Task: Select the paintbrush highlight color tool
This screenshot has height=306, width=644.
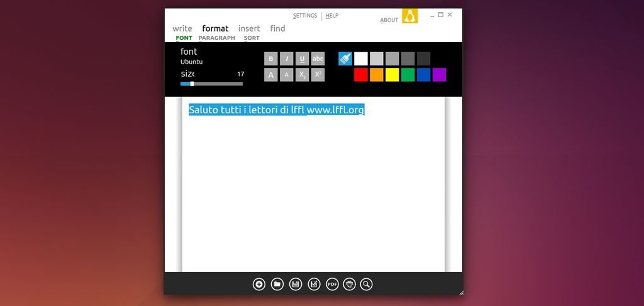Action: [345, 59]
